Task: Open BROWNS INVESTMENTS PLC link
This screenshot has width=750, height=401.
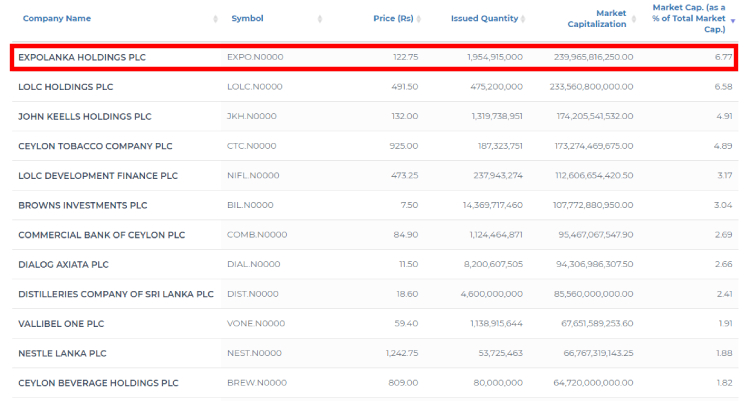Action: click(83, 205)
